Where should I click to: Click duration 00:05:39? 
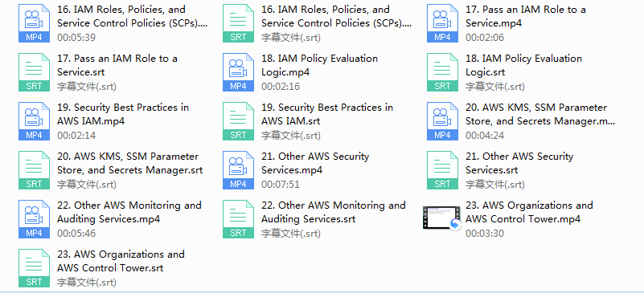pyautogui.click(x=76, y=38)
